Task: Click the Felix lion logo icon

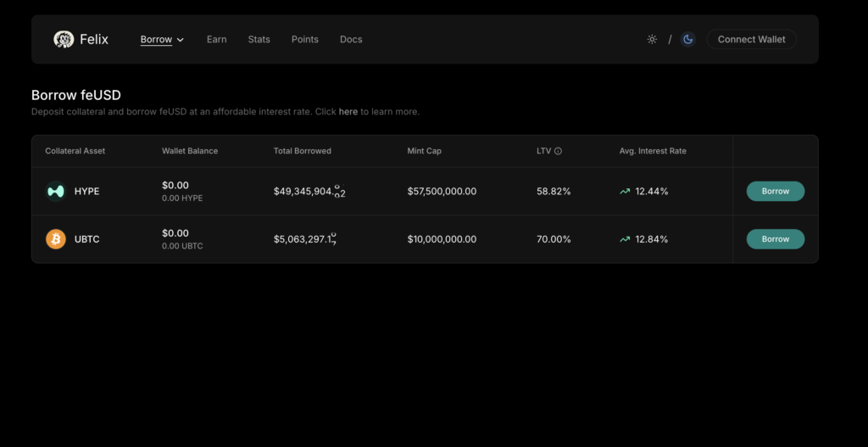Action: click(64, 39)
